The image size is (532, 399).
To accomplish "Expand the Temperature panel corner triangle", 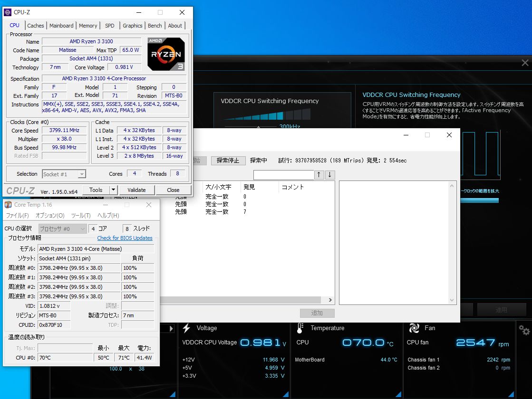I will [x=398, y=394].
